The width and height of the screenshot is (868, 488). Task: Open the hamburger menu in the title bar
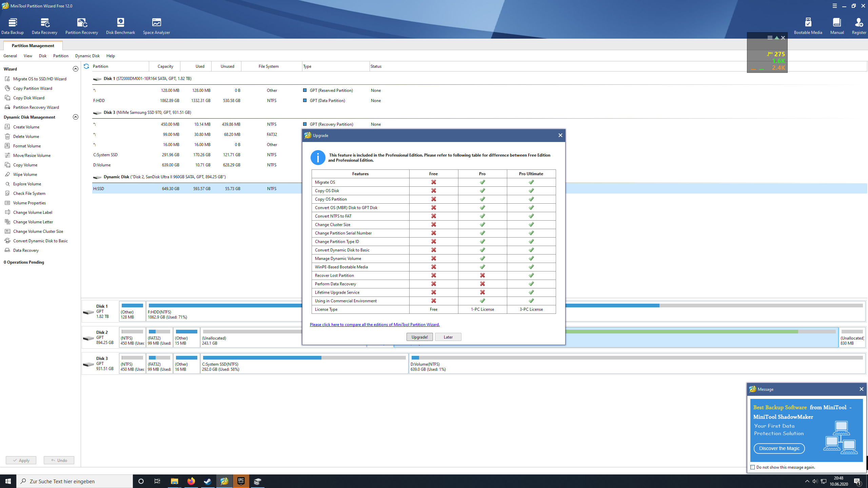(834, 6)
